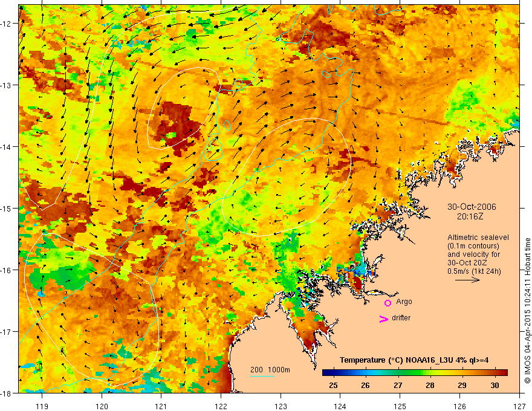Click latitude label -14
This screenshot has width=532, height=411.
point(7,147)
